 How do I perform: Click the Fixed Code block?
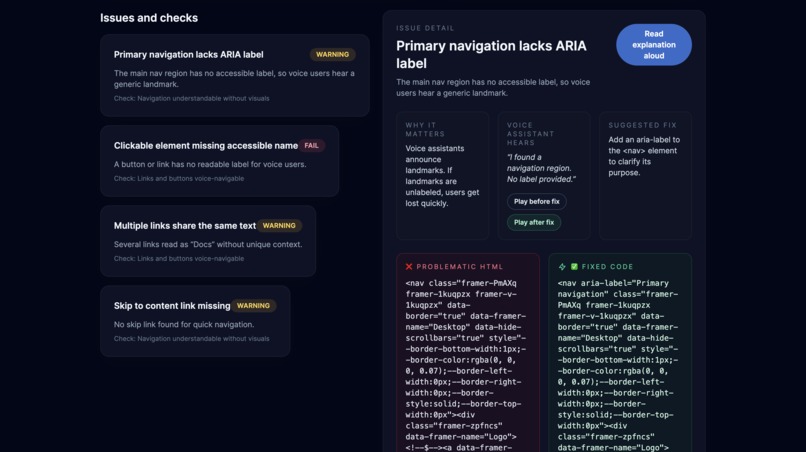pyautogui.click(x=620, y=353)
